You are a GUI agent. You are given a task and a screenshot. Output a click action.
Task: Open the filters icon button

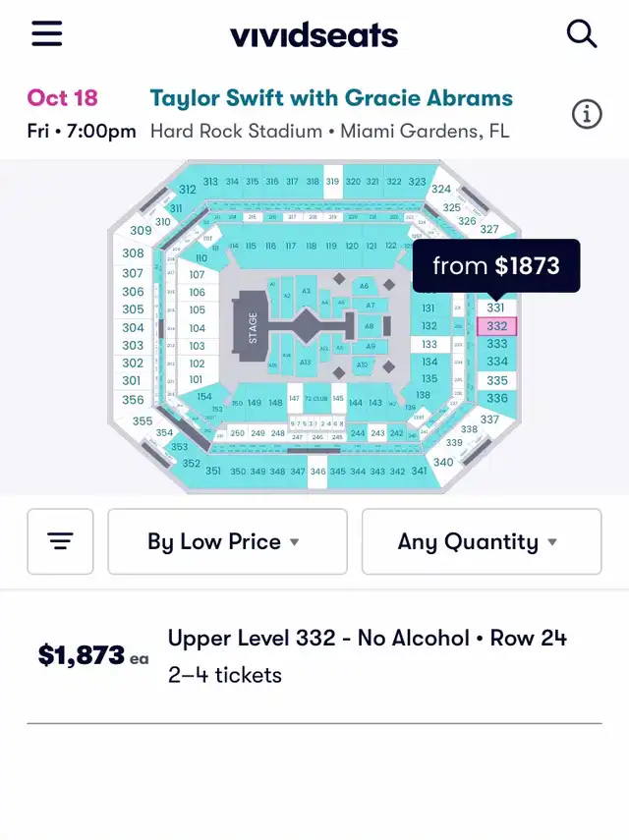[61, 541]
